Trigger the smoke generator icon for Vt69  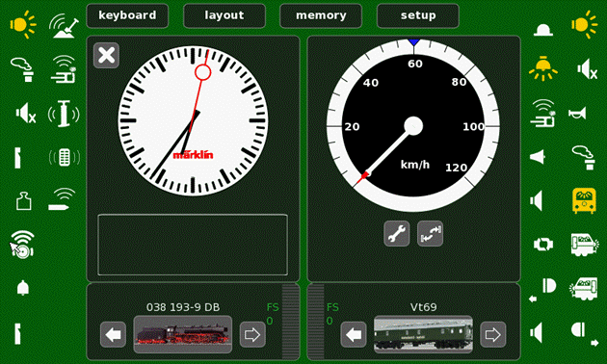[584, 157]
